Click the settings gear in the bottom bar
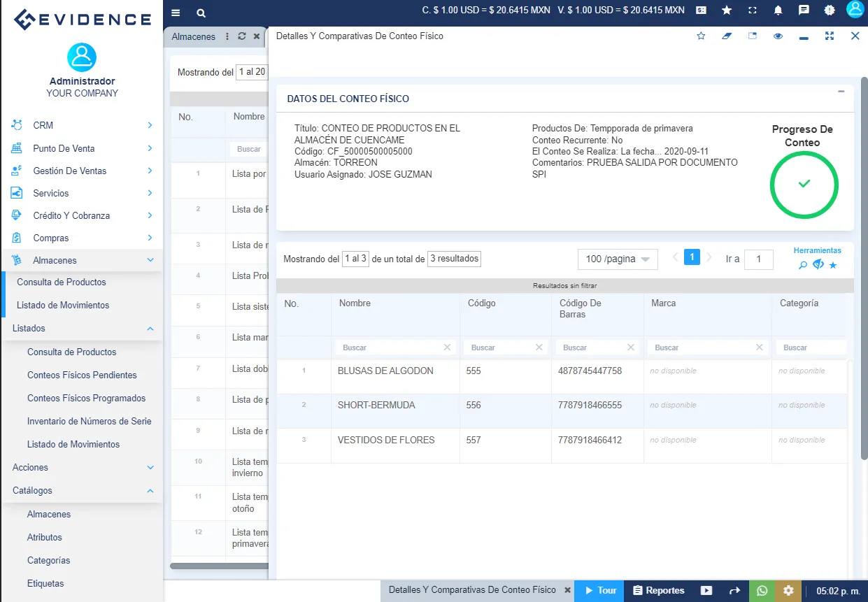 pyautogui.click(x=788, y=590)
